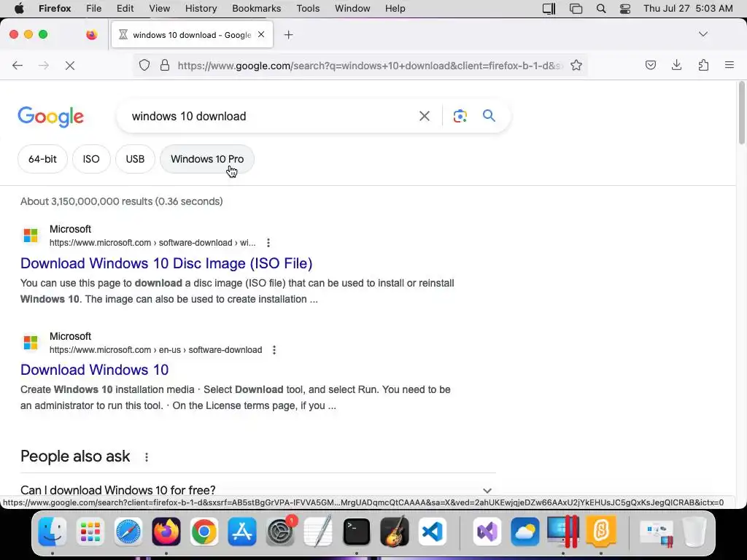This screenshot has height=560, width=747.
Task: Open System Settings from the Dock
Action: click(280, 532)
